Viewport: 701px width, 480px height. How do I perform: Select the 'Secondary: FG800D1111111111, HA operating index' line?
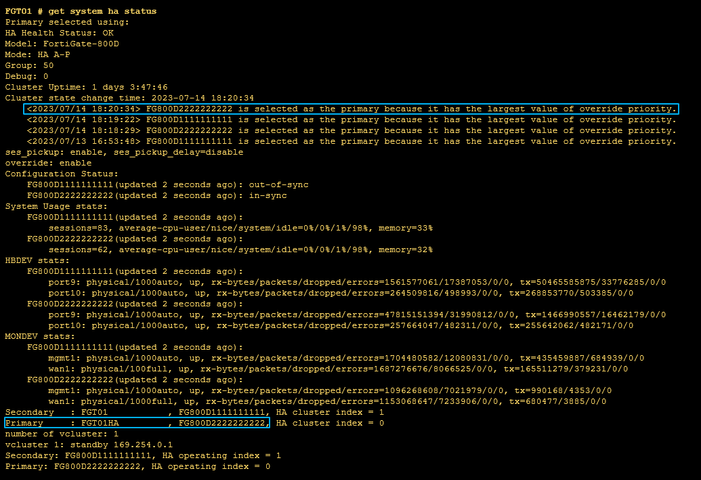pos(143,455)
